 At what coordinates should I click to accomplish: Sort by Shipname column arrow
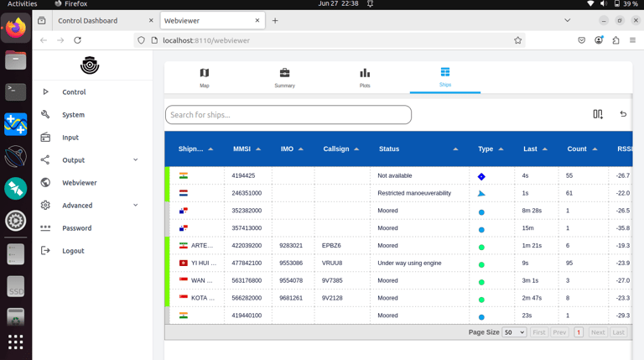point(210,149)
